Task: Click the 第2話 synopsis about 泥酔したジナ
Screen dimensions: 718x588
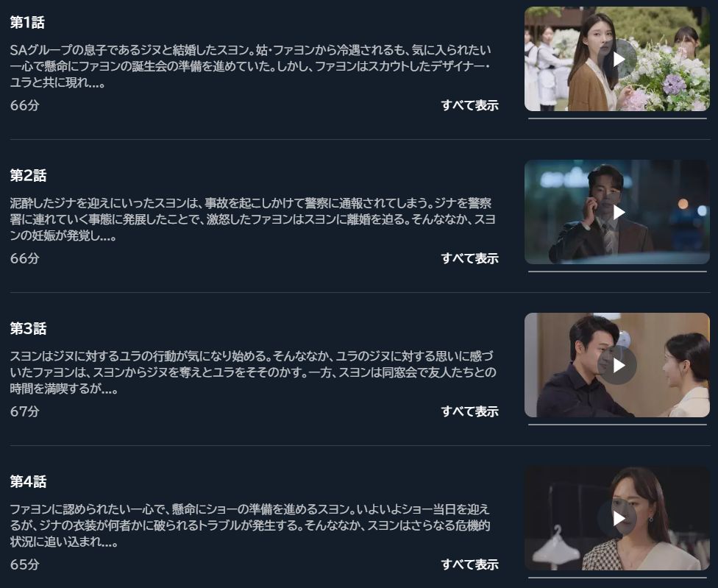Action: (x=253, y=219)
